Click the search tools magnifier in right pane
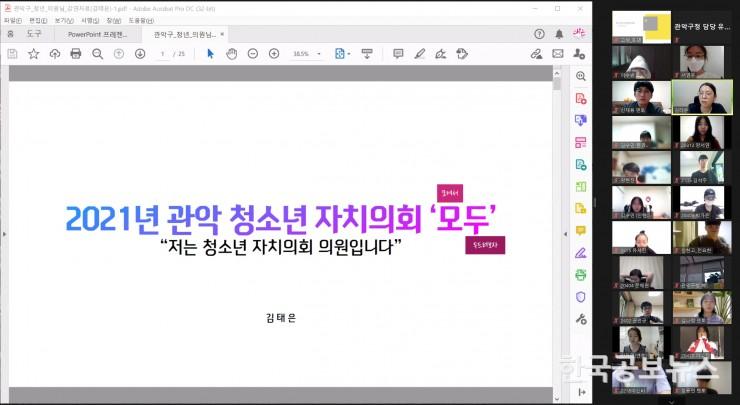The width and height of the screenshot is (740, 405). point(580,76)
